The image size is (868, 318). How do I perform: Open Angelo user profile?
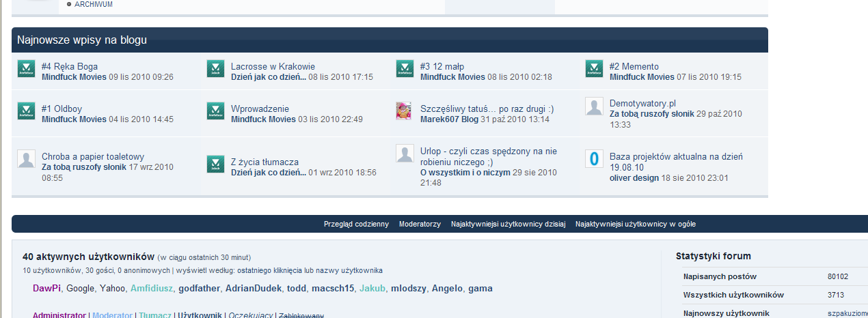[447, 289]
